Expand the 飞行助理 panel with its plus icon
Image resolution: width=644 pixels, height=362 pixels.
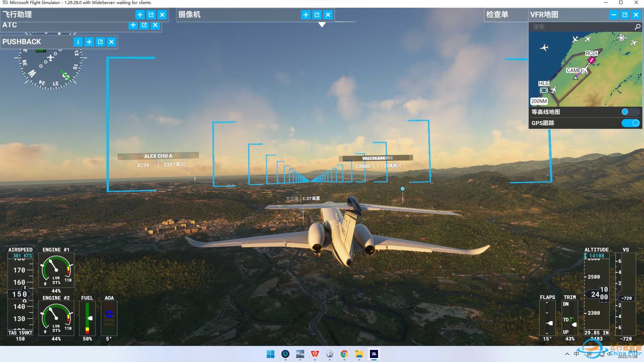[140, 15]
